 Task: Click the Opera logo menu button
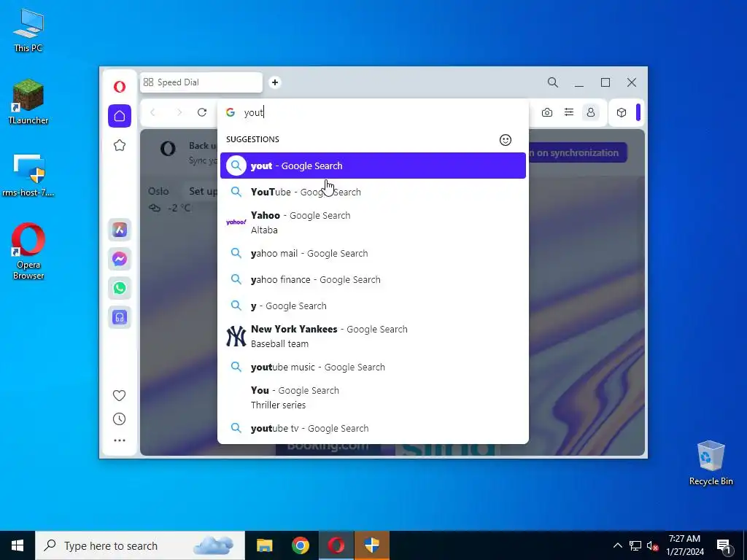coord(120,87)
